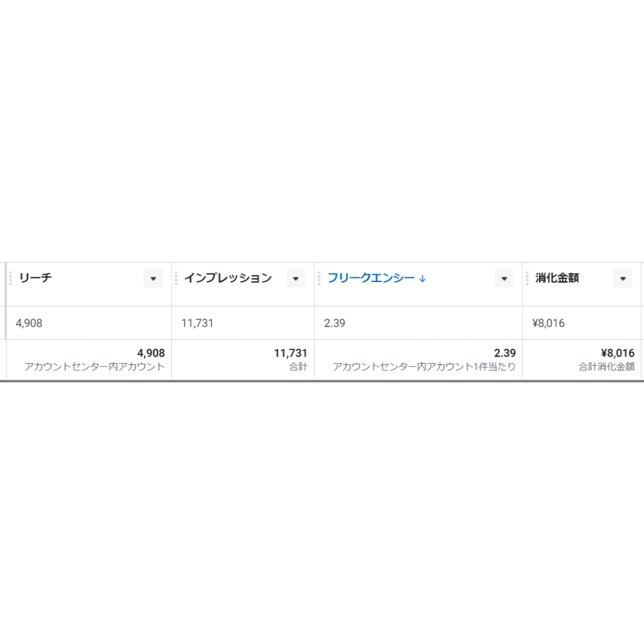Select the 4,908 reach cell
Viewport: 644px width, 644px height.
click(x=89, y=323)
